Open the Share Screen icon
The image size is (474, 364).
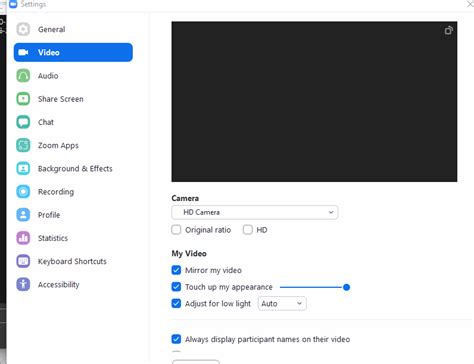pyautogui.click(x=23, y=99)
